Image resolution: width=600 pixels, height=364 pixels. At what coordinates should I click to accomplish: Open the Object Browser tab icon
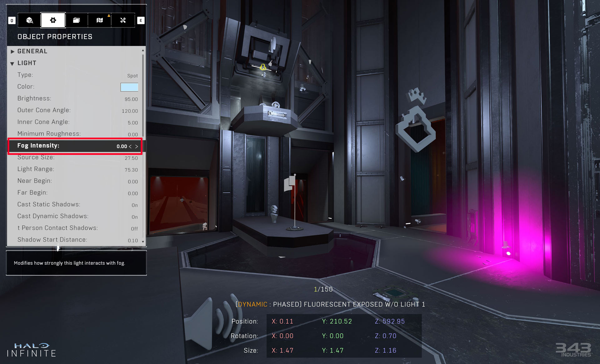(29, 20)
